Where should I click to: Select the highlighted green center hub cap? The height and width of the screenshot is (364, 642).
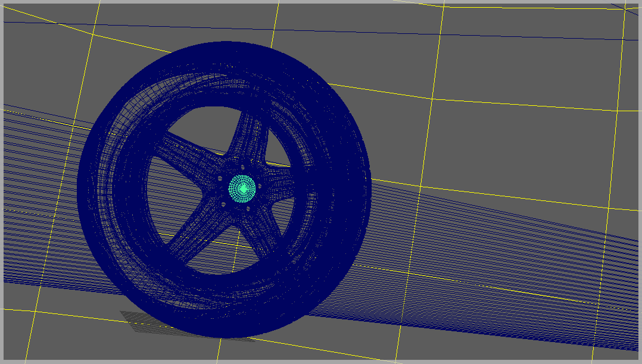click(242, 189)
